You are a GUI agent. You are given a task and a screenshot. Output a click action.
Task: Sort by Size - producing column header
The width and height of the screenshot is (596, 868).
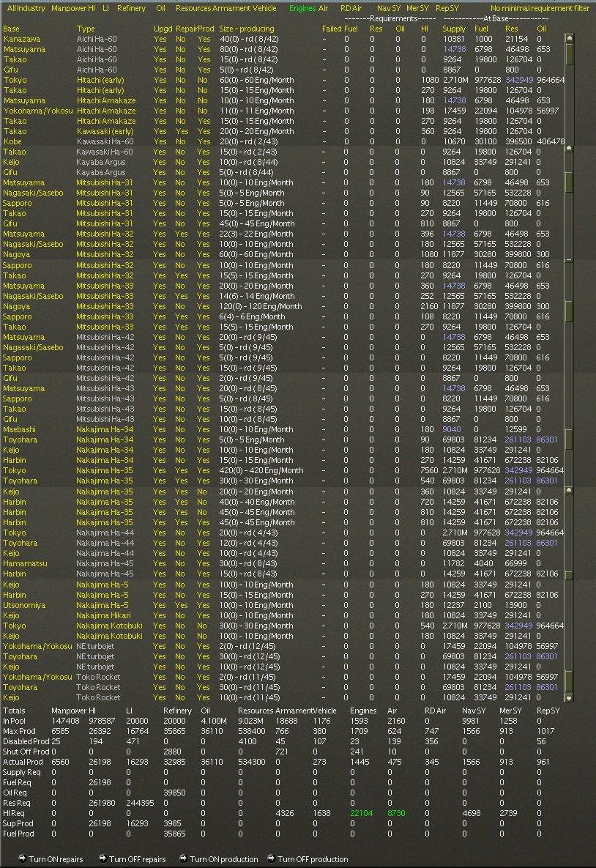click(x=246, y=29)
